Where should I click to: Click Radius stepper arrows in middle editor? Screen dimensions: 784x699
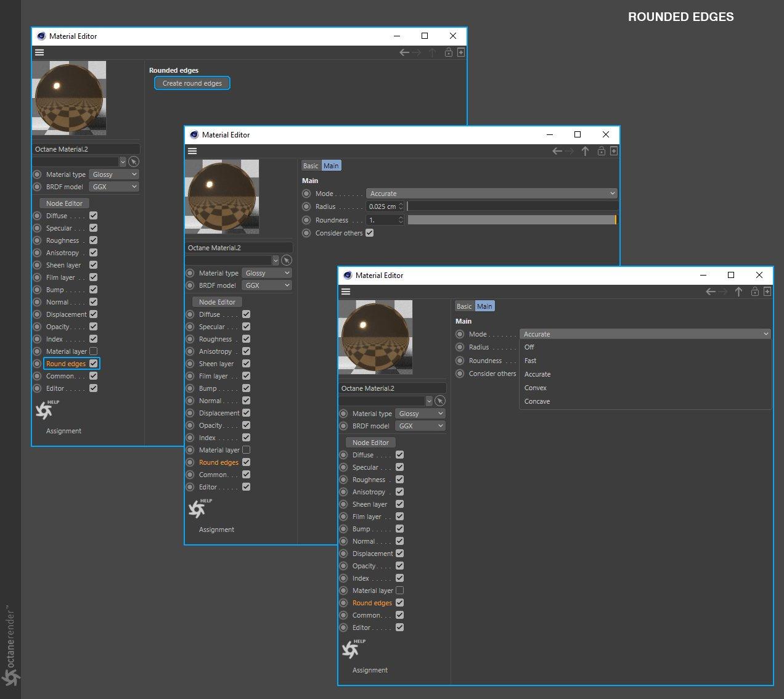(401, 206)
